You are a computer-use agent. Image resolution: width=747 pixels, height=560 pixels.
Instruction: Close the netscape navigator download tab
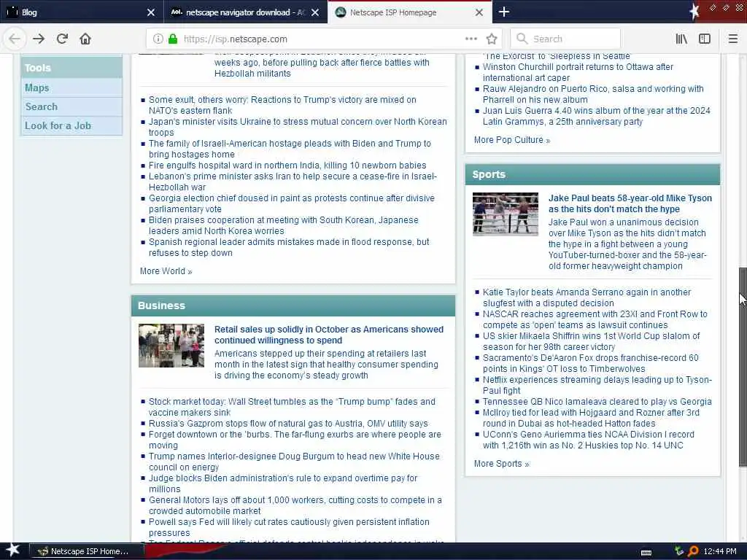pyautogui.click(x=315, y=12)
